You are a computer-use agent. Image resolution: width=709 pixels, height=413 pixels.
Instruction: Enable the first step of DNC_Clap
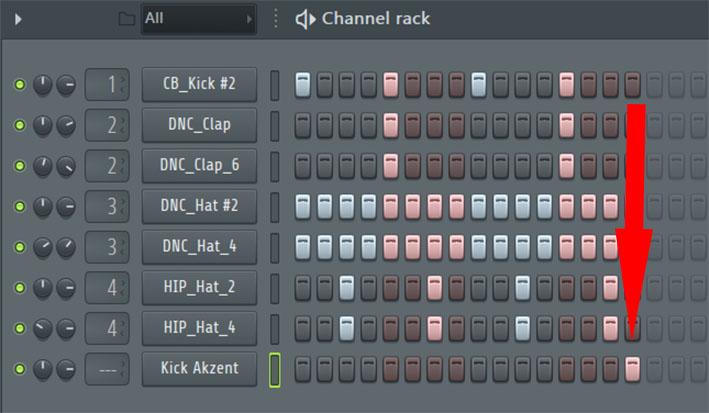pyautogui.click(x=303, y=125)
